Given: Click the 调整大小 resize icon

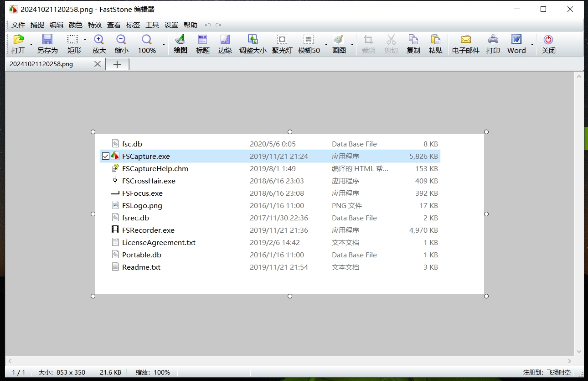Looking at the screenshot, I should [x=253, y=40].
